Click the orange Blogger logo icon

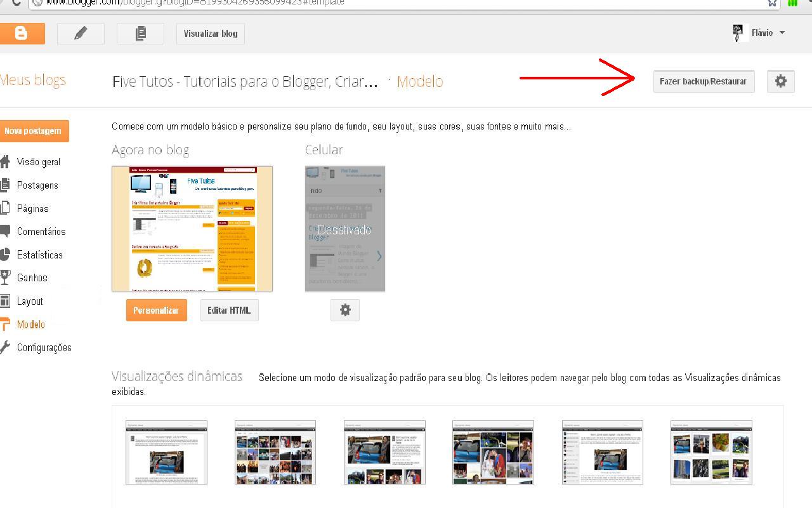tap(21, 34)
